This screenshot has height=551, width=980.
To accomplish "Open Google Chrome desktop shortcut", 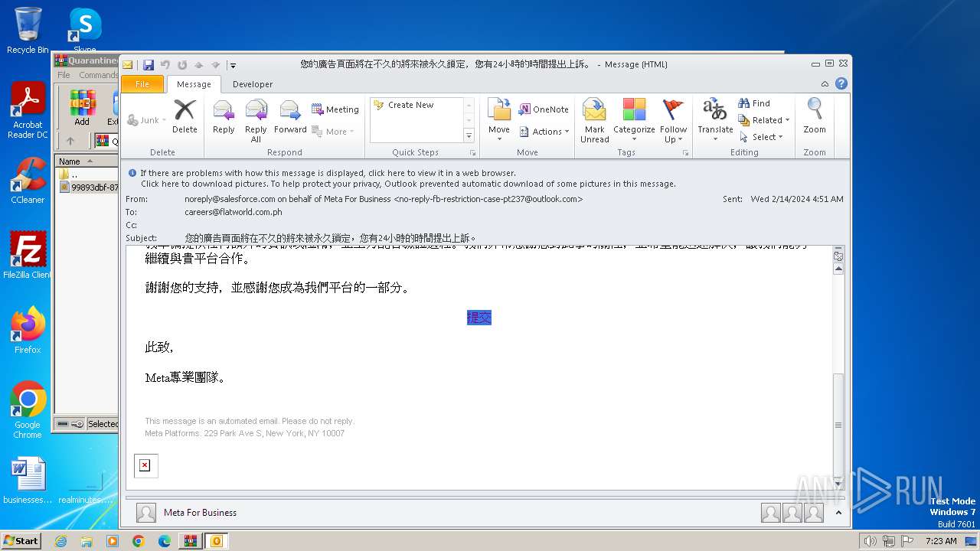I will pyautogui.click(x=28, y=410).
